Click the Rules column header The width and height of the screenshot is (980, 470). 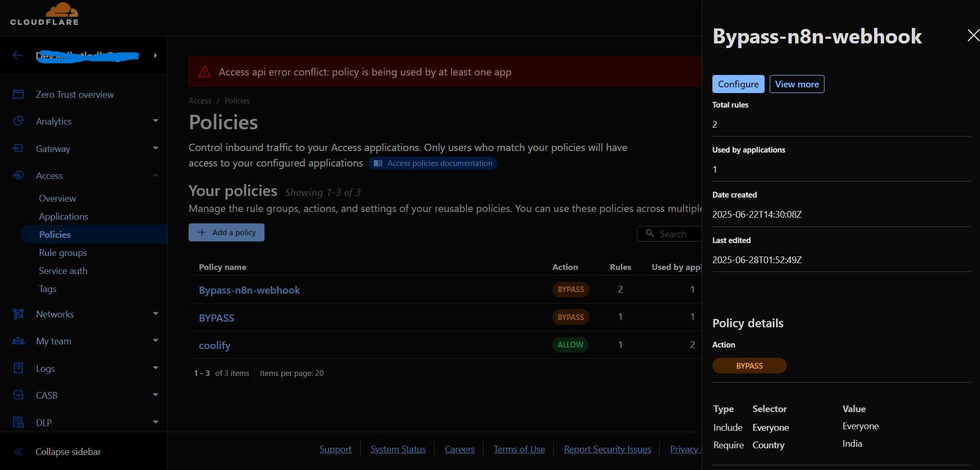click(x=620, y=267)
